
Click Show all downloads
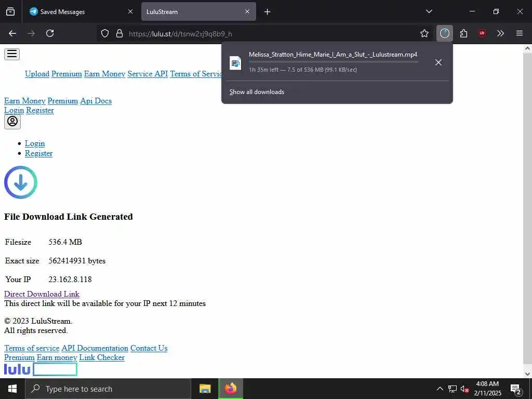click(257, 92)
